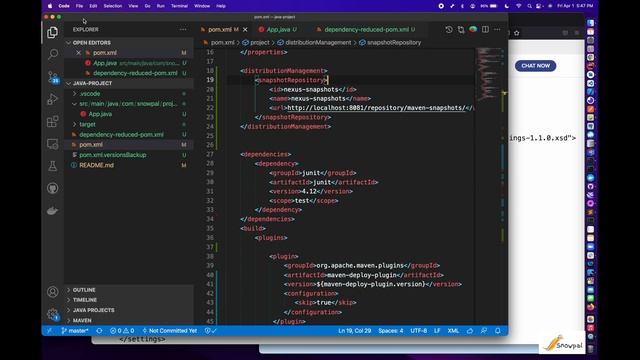
Task: Select distributionManagement in the breadcrumb bar
Action: pyautogui.click(x=314, y=42)
